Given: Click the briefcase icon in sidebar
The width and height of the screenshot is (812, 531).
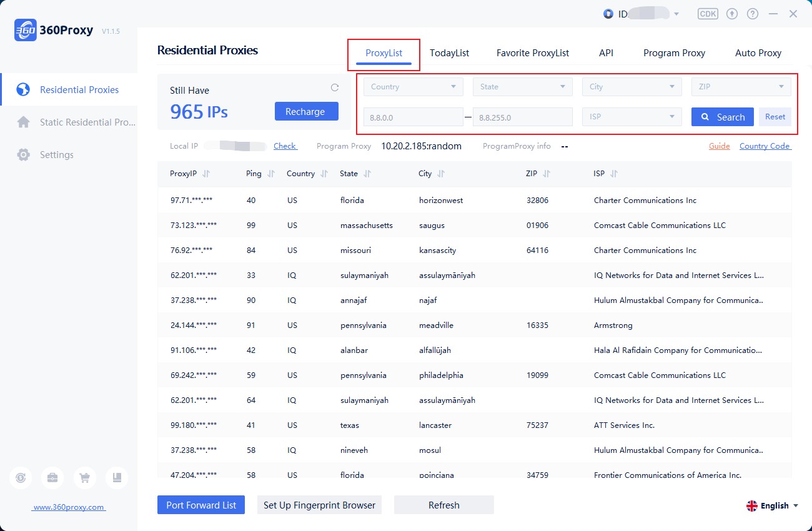Looking at the screenshot, I should (52, 478).
